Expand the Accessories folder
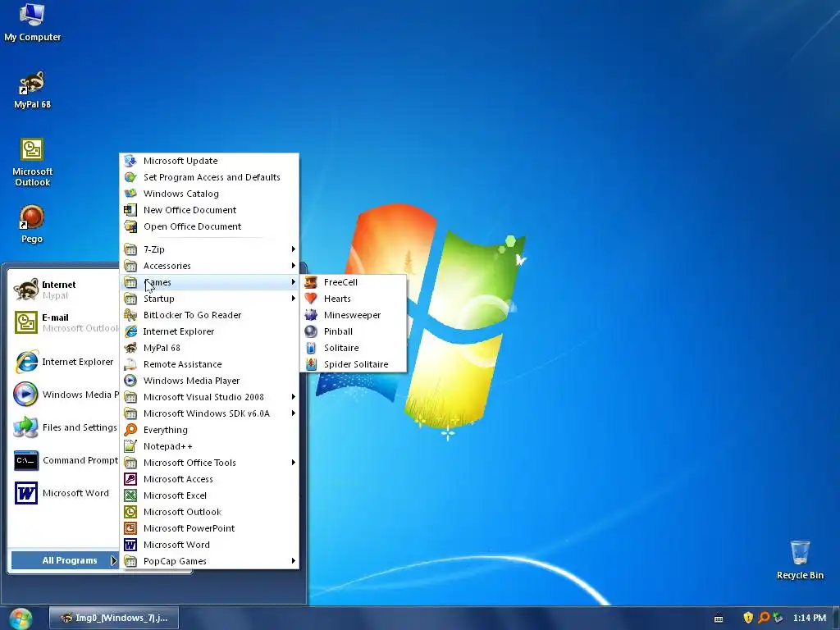The image size is (840, 630). pyautogui.click(x=209, y=266)
